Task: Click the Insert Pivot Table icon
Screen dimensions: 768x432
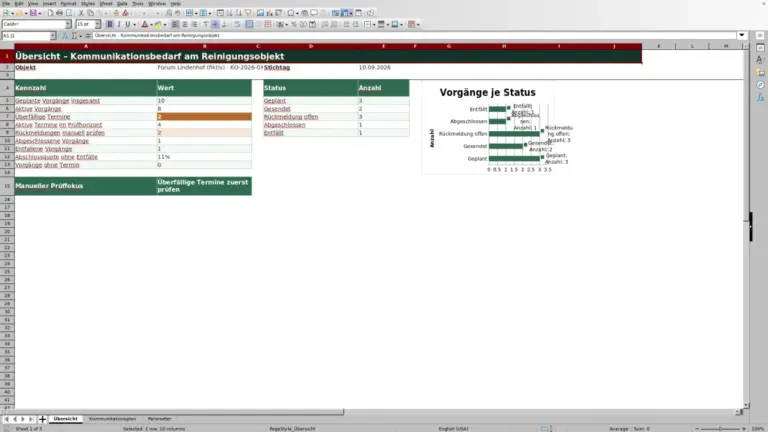Action: 278,13
